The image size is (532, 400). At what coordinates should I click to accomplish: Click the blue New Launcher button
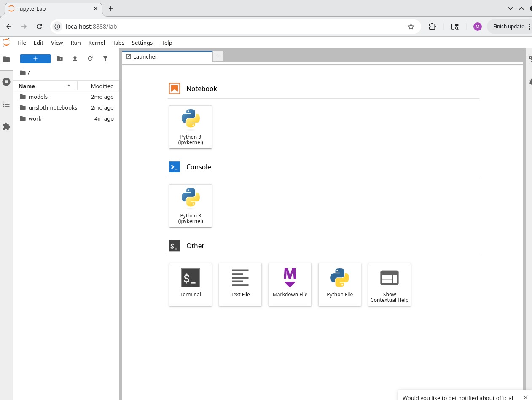[x=35, y=59]
